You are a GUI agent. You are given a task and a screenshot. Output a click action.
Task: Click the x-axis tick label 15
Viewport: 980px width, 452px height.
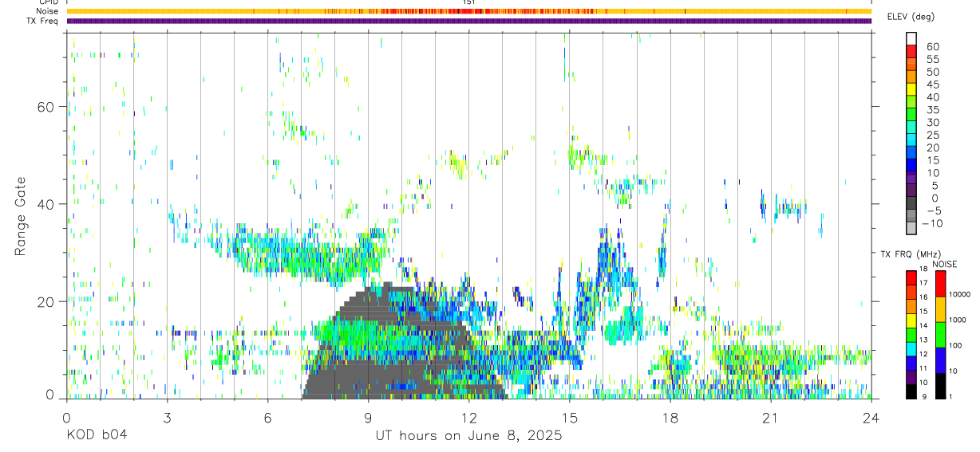[569, 417]
